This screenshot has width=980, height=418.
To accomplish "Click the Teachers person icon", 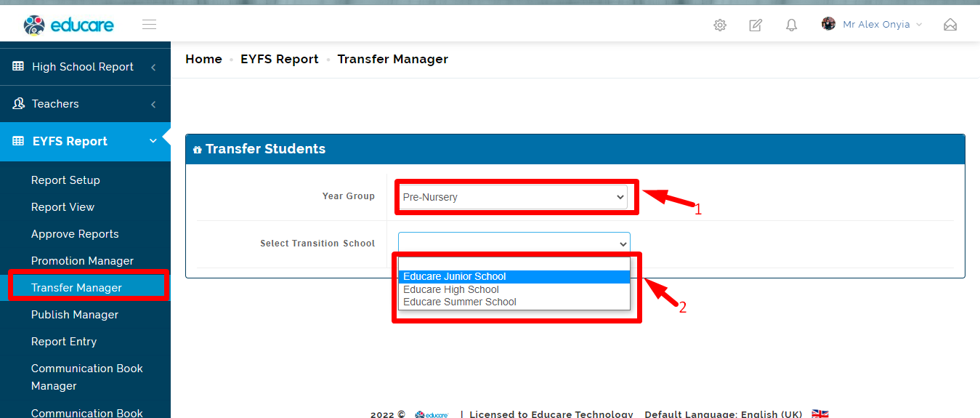I will tap(18, 103).
